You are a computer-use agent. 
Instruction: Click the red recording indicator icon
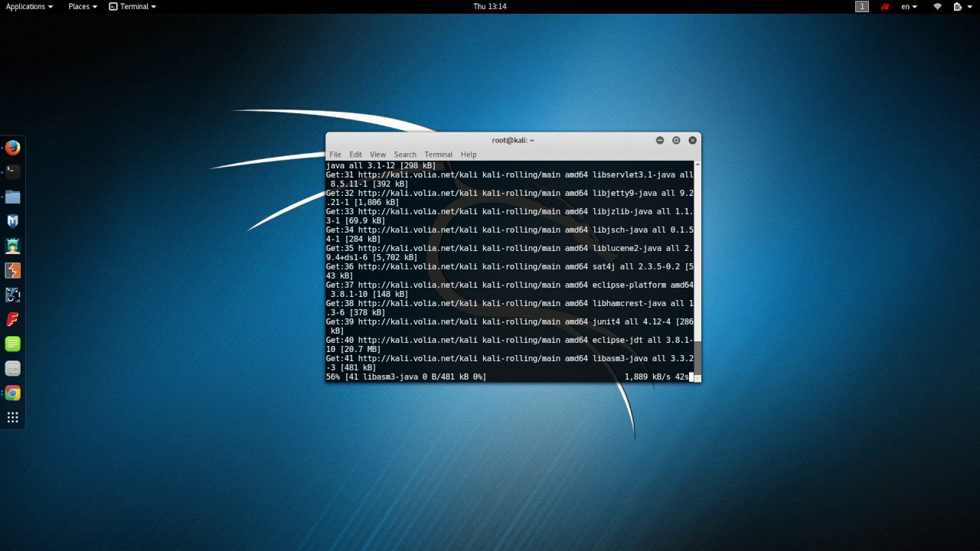coord(885,6)
